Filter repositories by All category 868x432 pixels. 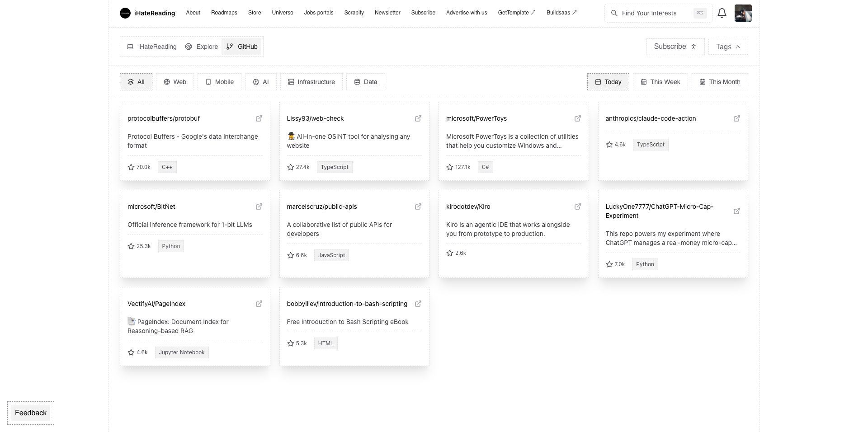click(x=136, y=82)
